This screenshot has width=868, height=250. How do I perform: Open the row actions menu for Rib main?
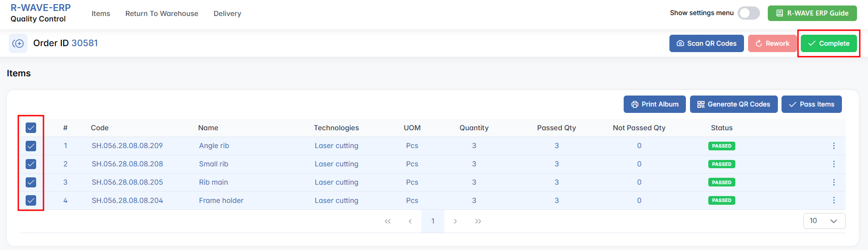tap(834, 182)
